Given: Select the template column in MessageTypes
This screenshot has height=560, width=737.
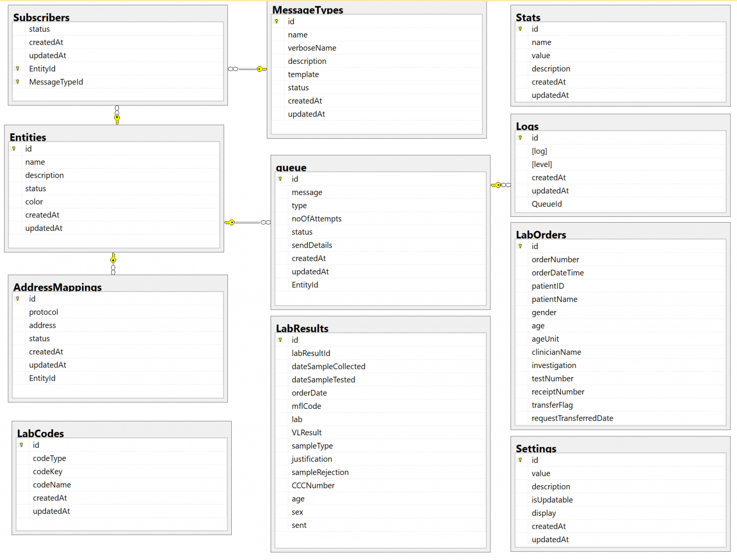Looking at the screenshot, I should point(377,74).
